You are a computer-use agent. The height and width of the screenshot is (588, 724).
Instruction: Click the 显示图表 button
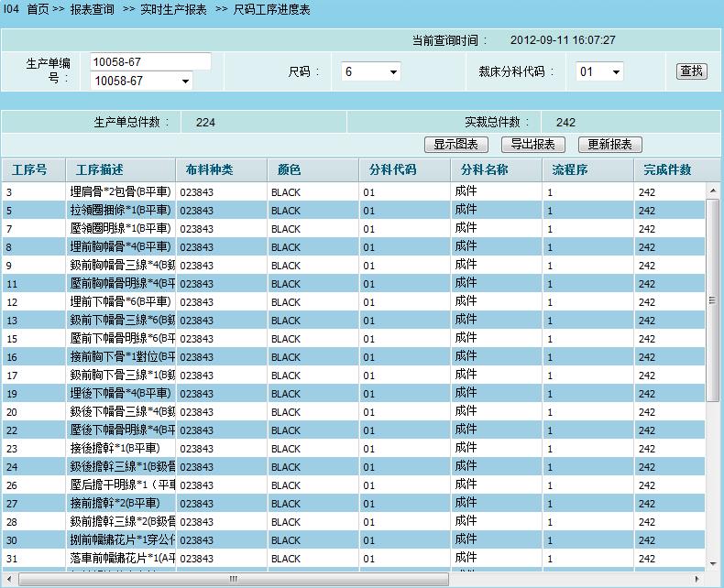click(456, 145)
